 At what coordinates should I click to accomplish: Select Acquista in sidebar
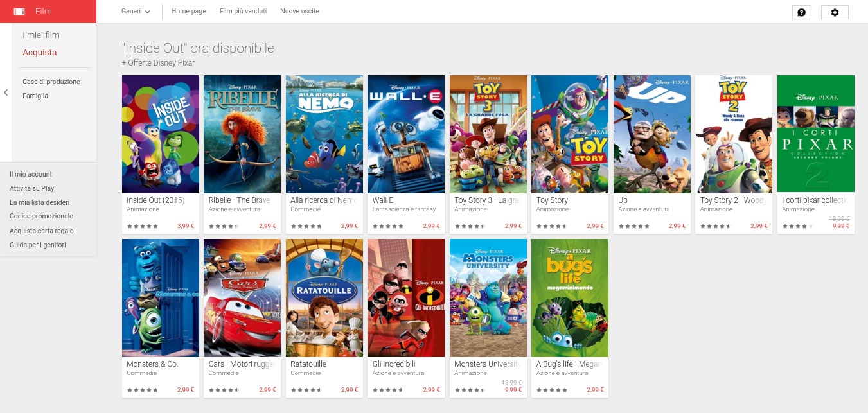point(40,53)
